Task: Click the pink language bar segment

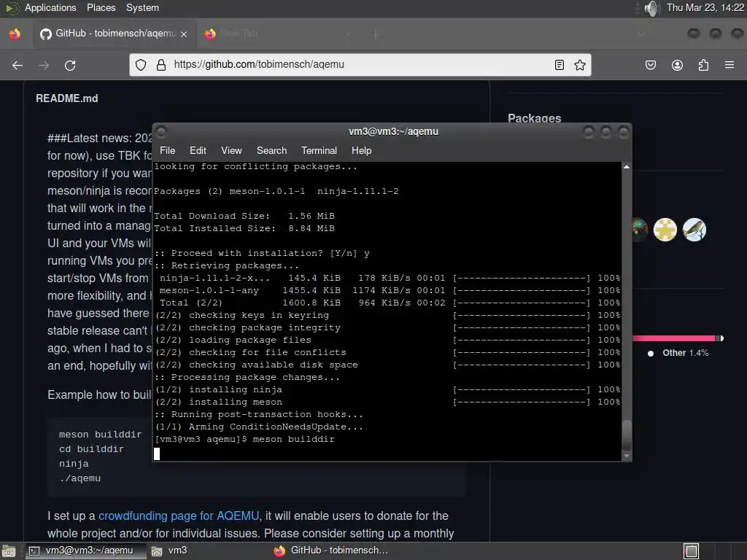Action: click(x=673, y=338)
